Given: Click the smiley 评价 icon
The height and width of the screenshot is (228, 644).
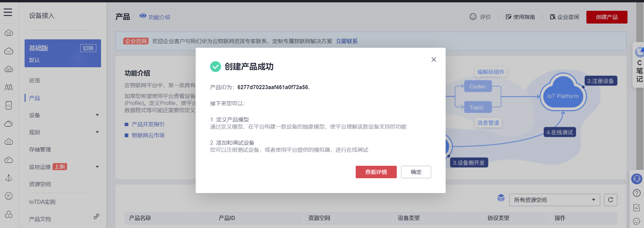Looking at the screenshot, I should coord(473,16).
